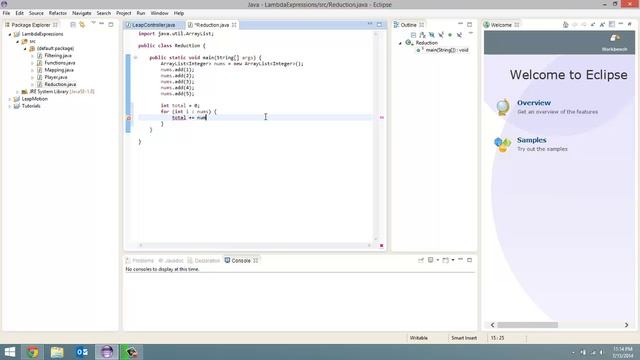Click the Filtering.java file icon
The width and height of the screenshot is (640, 360).
pyautogui.click(x=40, y=56)
